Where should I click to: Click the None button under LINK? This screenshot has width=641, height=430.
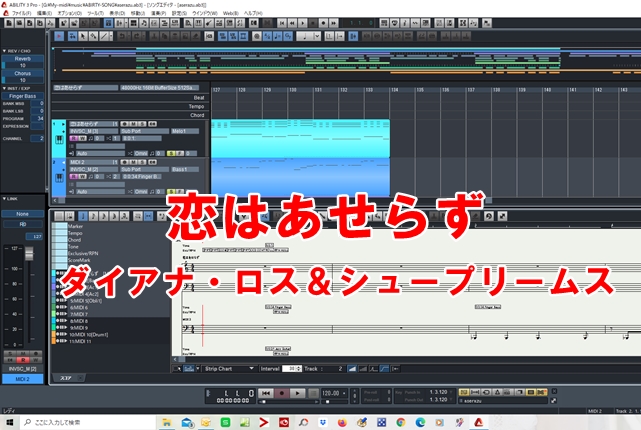pyautogui.click(x=22, y=214)
